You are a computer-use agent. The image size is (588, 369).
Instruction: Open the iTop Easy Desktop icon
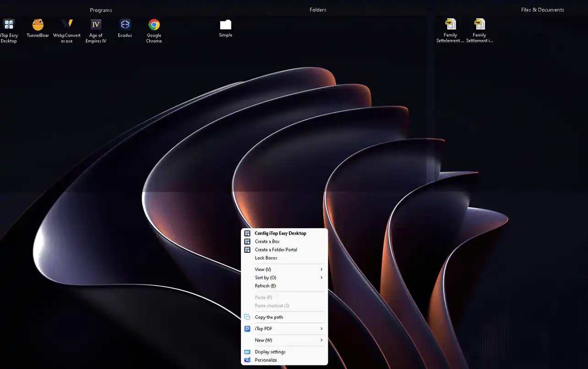coord(9,25)
